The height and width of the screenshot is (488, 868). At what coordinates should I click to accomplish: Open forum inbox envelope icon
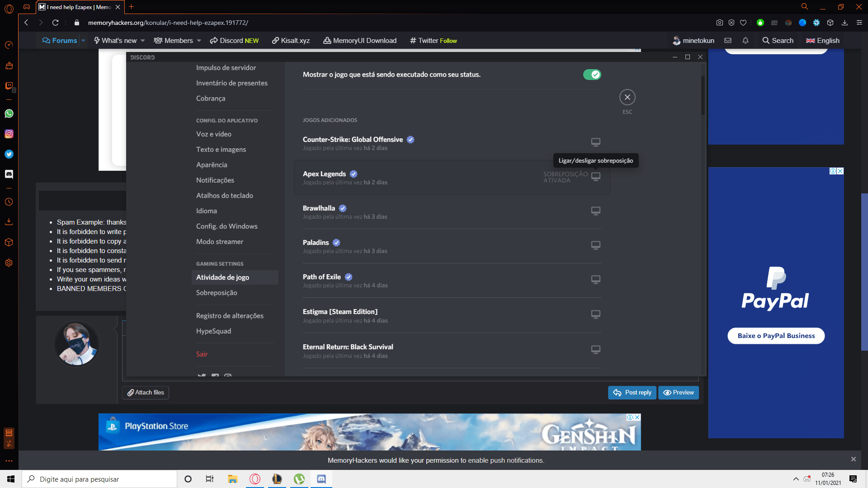[728, 41]
